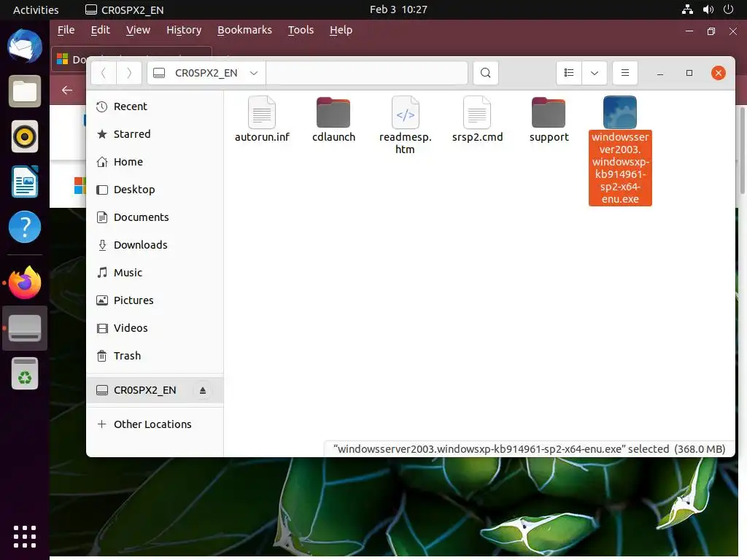This screenshot has height=560, width=747.
Task: Select the windowsserver2003 sp2 exe file
Action: (620, 150)
